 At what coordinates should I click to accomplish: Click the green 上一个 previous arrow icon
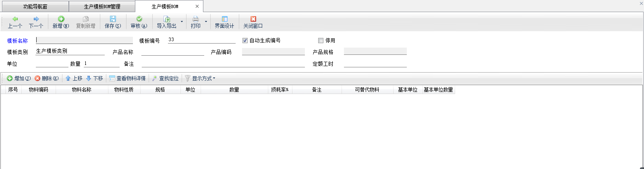(15, 19)
